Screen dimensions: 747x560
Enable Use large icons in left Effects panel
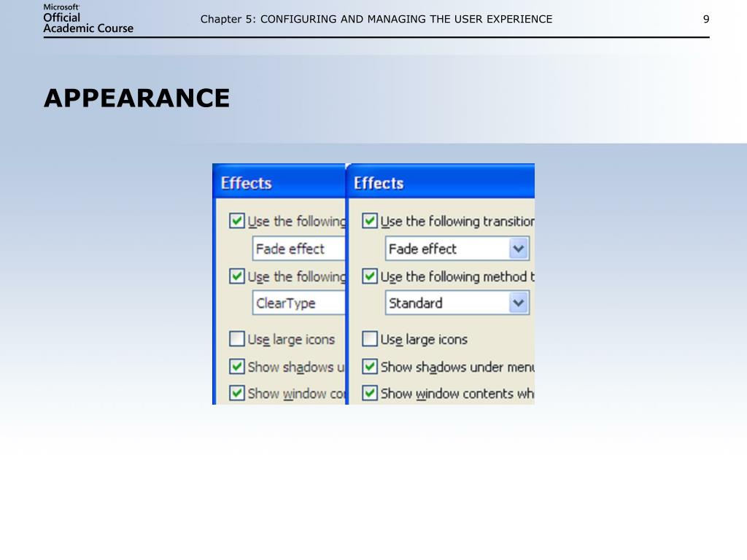pyautogui.click(x=237, y=339)
